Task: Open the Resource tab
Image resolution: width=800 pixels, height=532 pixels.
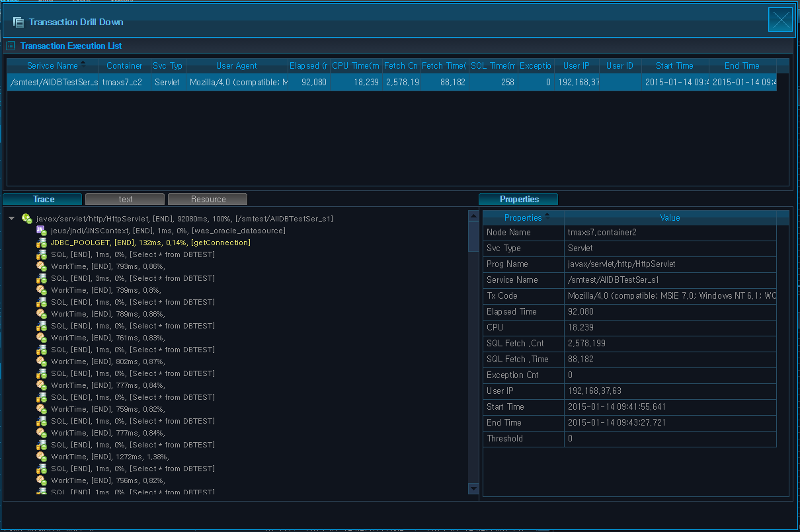Action: 208,199
